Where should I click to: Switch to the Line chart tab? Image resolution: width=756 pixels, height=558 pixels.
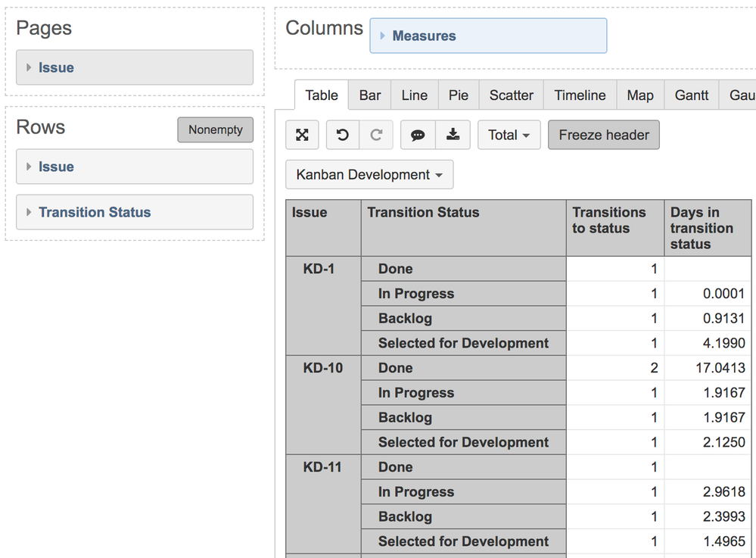(414, 95)
